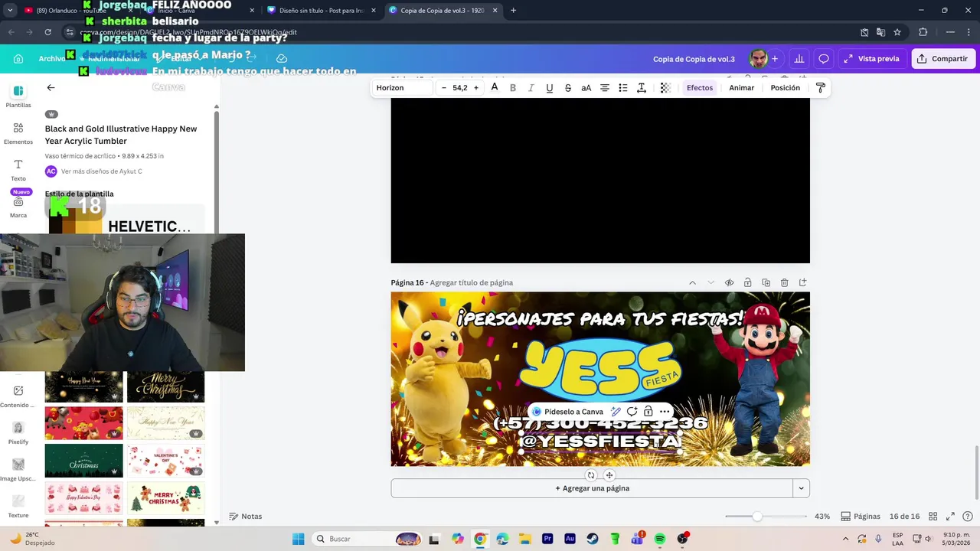This screenshot has width=980, height=551.
Task: Open the Texture app
Action: click(18, 506)
